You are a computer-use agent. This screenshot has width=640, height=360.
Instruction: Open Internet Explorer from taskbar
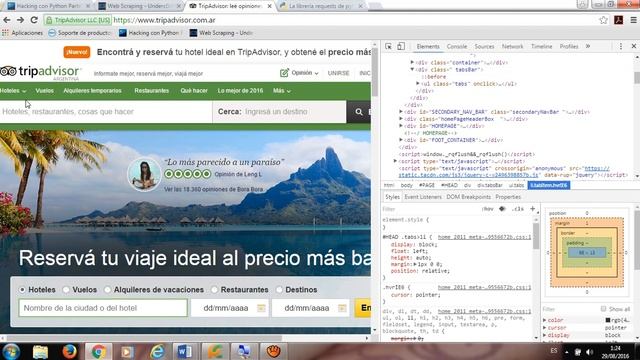click(157, 351)
